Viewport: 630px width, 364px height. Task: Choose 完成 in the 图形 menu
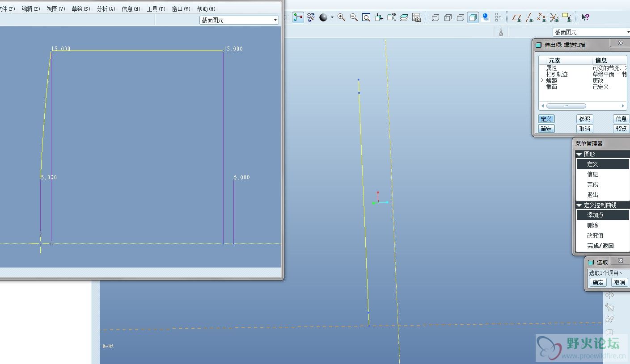click(x=602, y=184)
